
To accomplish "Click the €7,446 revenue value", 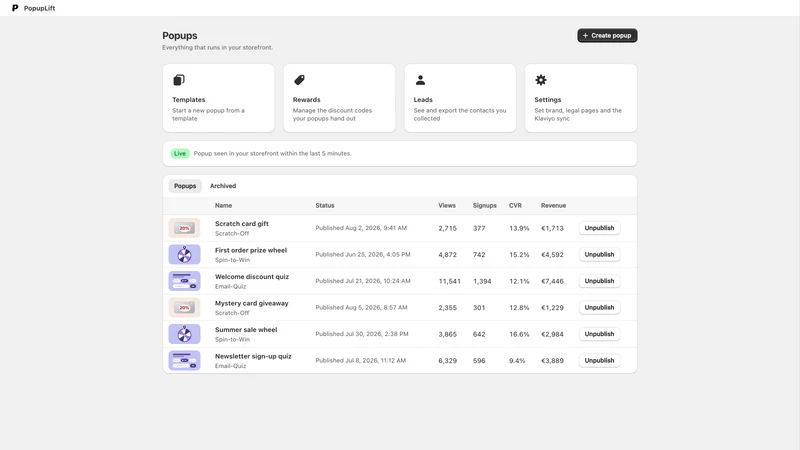I will click(x=552, y=281).
